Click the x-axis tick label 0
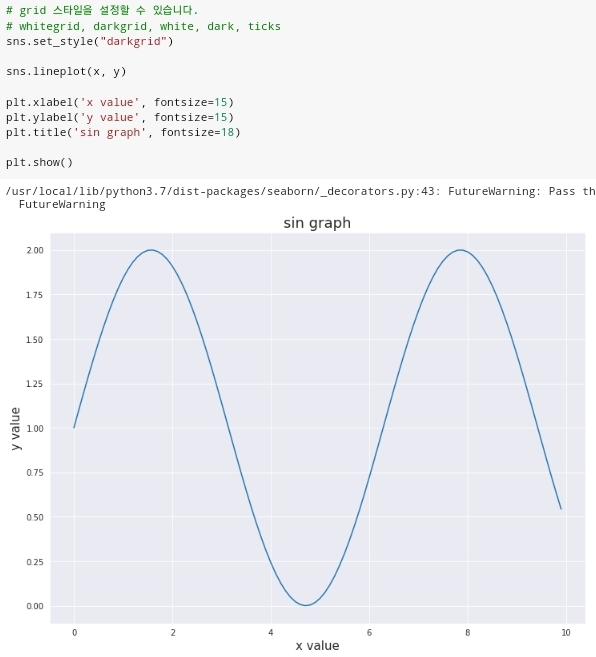596x657 pixels. click(x=75, y=633)
